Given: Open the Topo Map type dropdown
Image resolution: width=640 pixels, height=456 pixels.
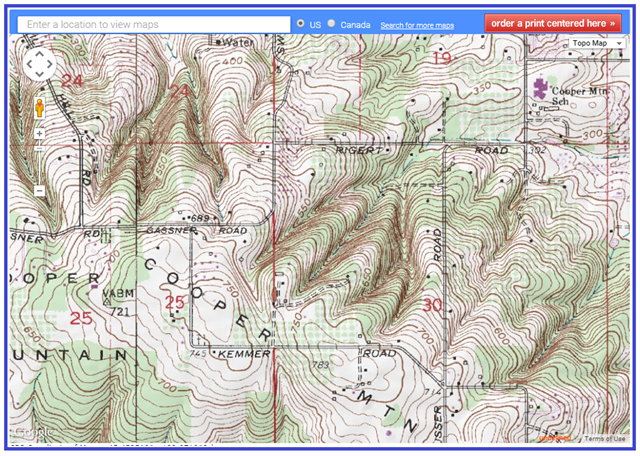Looking at the screenshot, I should tap(596, 43).
